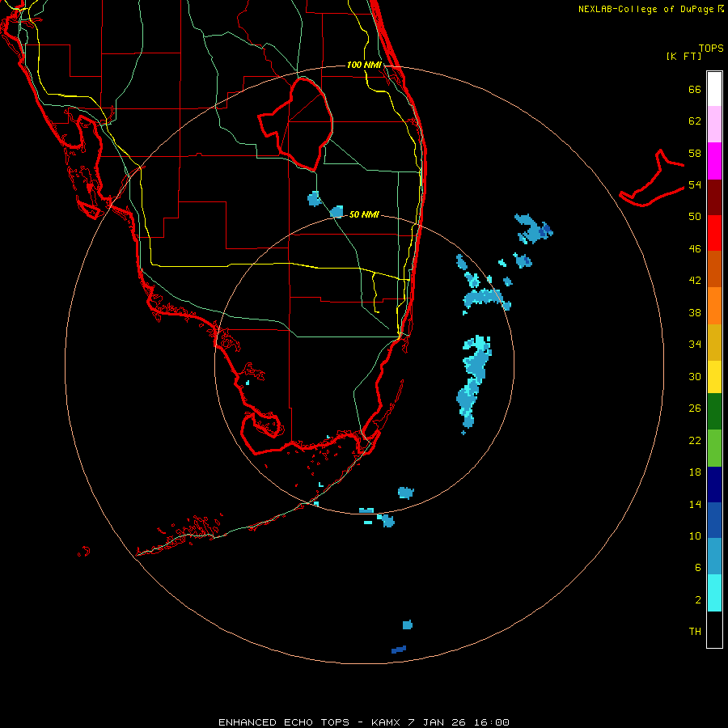Select the dark green scale swatch
The height and width of the screenshot is (728, 728).
coord(714,412)
